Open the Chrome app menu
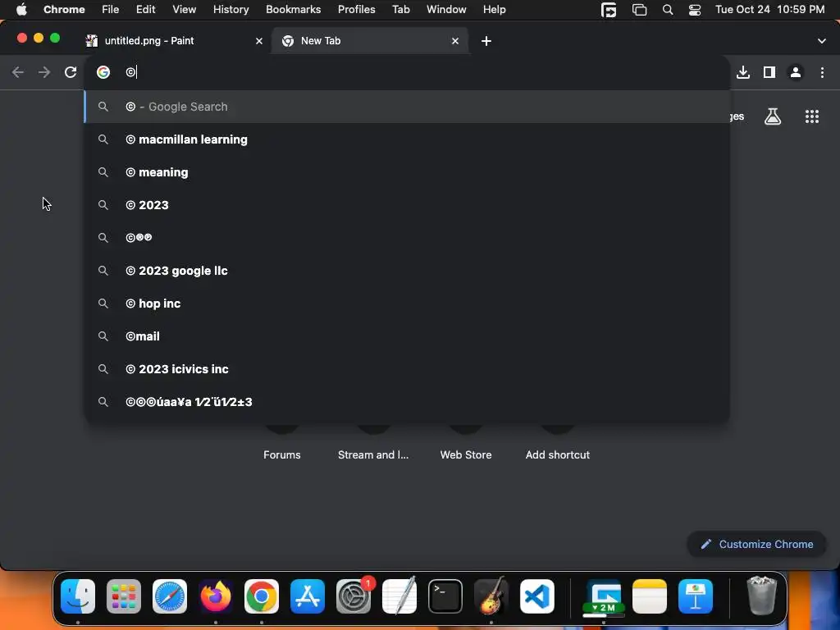This screenshot has height=630, width=840. pyautogui.click(x=64, y=10)
